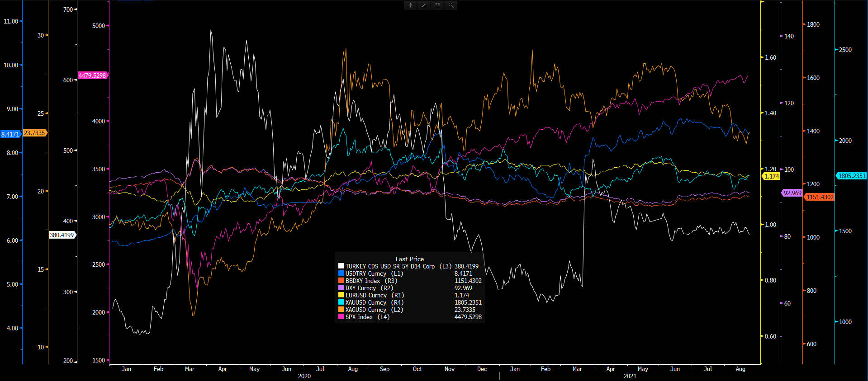The height and width of the screenshot is (381, 868).
Task: Select the pencil annotation tool
Action: coord(424,5)
